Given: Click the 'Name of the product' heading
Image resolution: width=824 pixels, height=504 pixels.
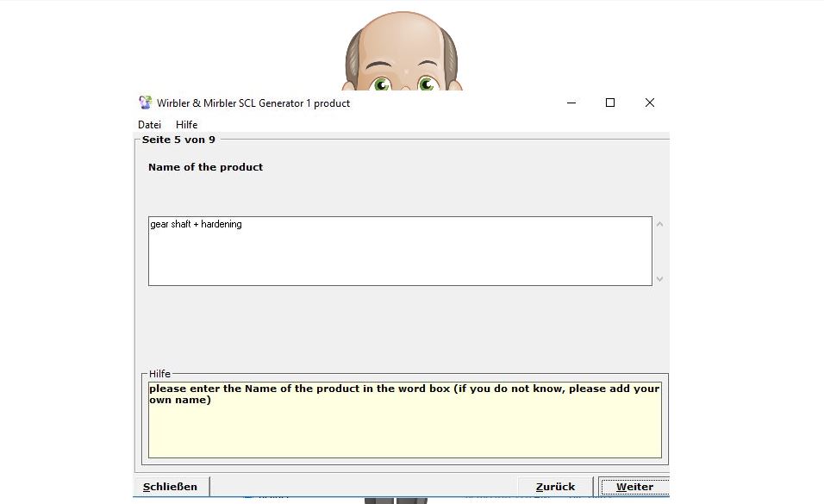Looking at the screenshot, I should click(205, 167).
